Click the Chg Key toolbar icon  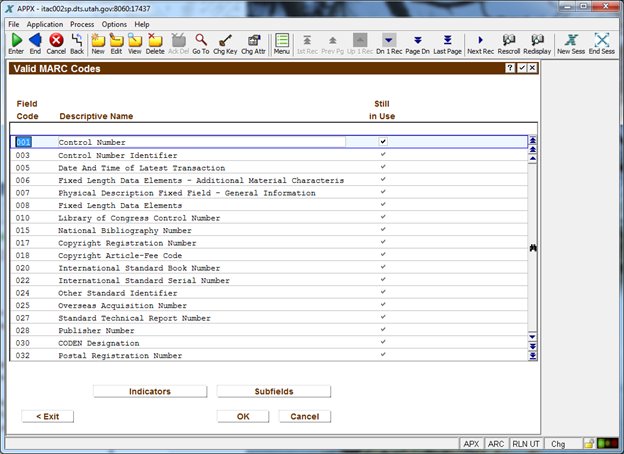click(x=225, y=41)
